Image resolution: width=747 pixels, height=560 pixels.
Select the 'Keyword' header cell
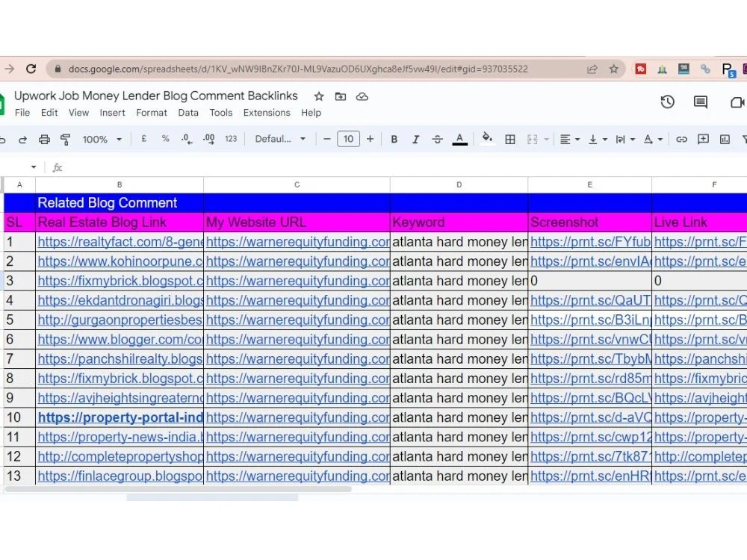coord(459,223)
